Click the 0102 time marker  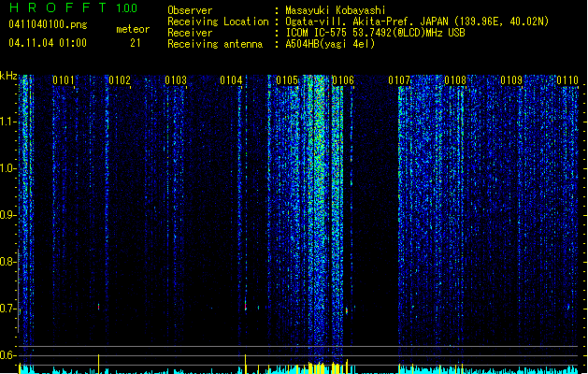120,80
